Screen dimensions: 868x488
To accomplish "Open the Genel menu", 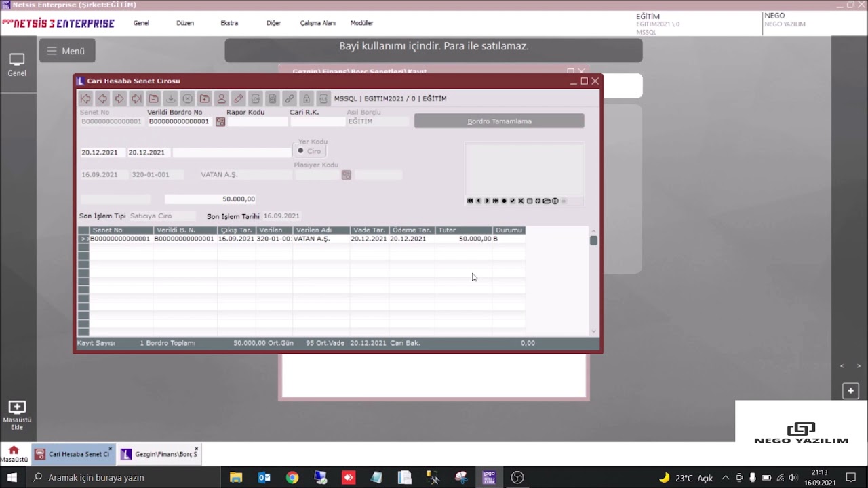I will (141, 23).
